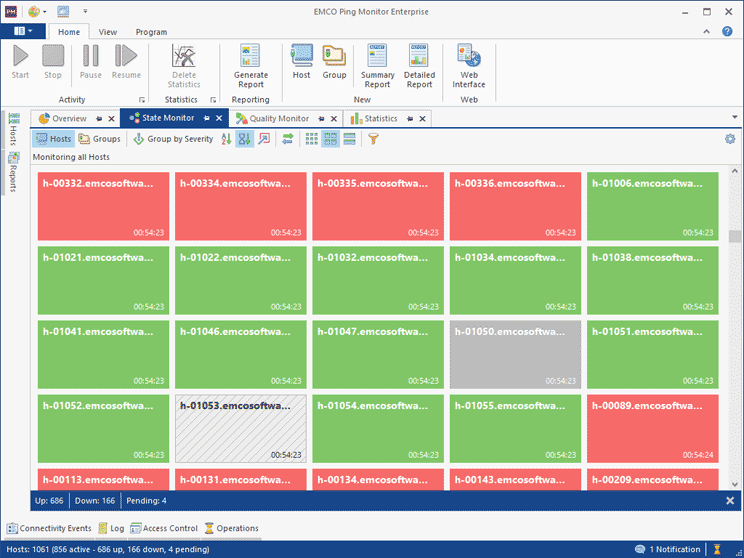Open the Web Interface
The height and width of the screenshot is (558, 744).
click(x=469, y=66)
